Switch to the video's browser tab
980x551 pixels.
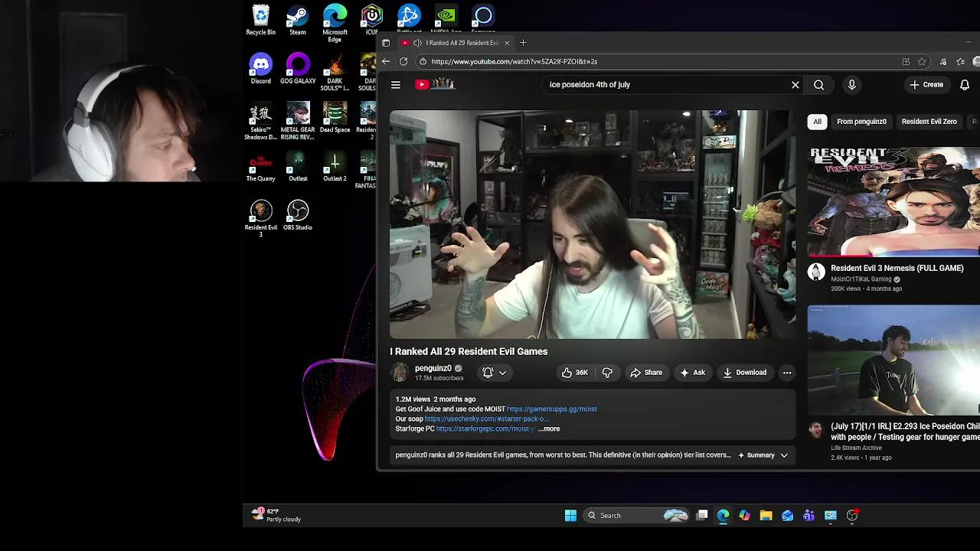(456, 43)
